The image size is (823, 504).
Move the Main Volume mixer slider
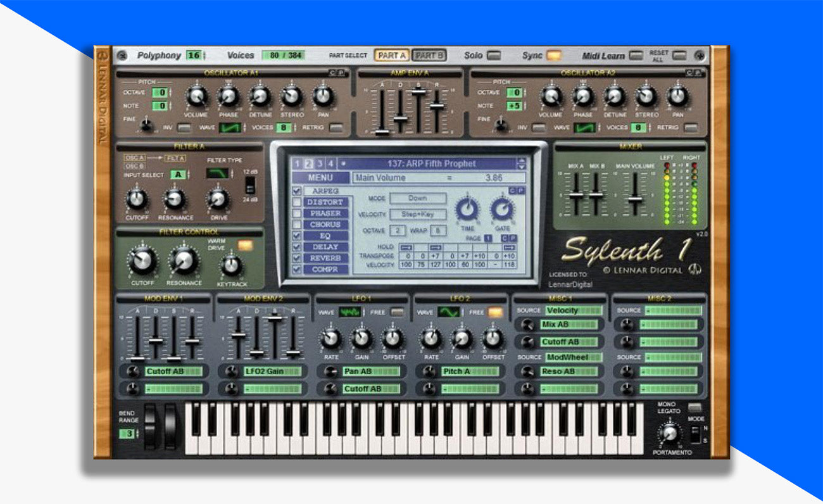[635, 200]
